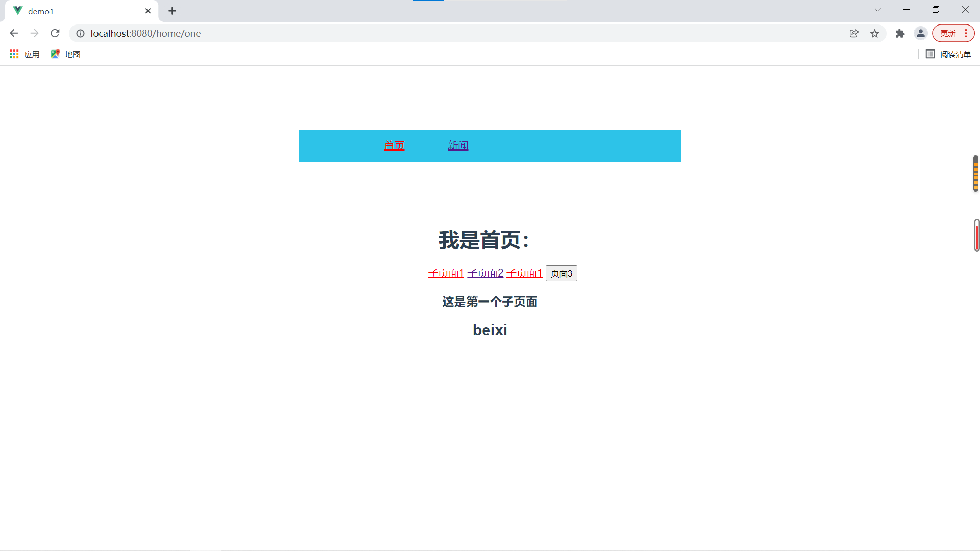Open the 应用 apps bookmark
This screenshot has height=551, width=980.
click(24, 54)
